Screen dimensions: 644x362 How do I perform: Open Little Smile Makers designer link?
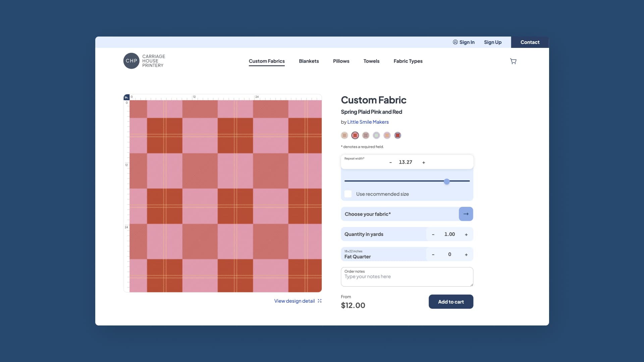coord(368,122)
